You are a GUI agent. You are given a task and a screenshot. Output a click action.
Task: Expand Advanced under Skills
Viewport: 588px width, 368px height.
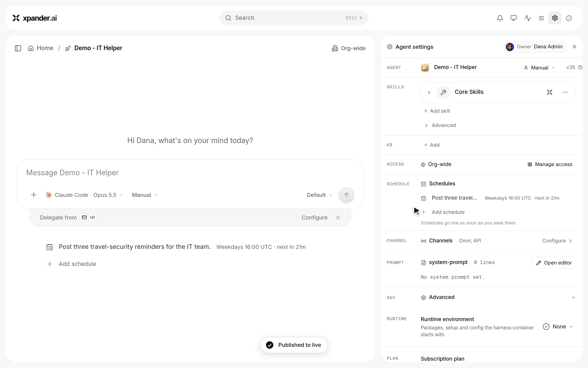point(440,125)
